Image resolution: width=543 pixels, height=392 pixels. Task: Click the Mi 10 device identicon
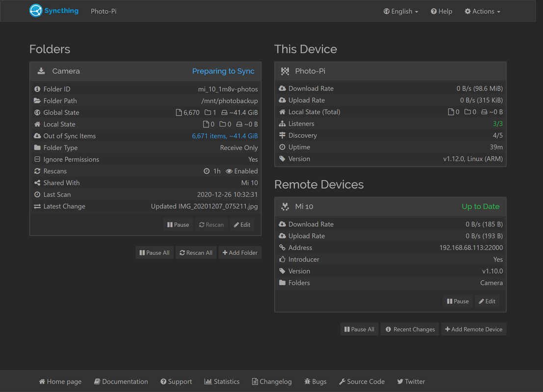(x=285, y=207)
